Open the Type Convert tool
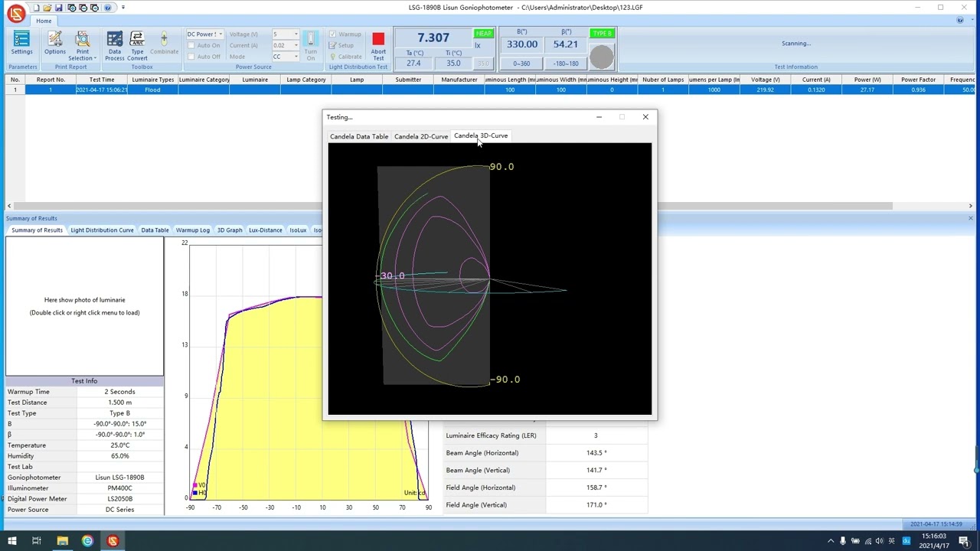Image resolution: width=980 pixels, height=551 pixels. [x=137, y=46]
